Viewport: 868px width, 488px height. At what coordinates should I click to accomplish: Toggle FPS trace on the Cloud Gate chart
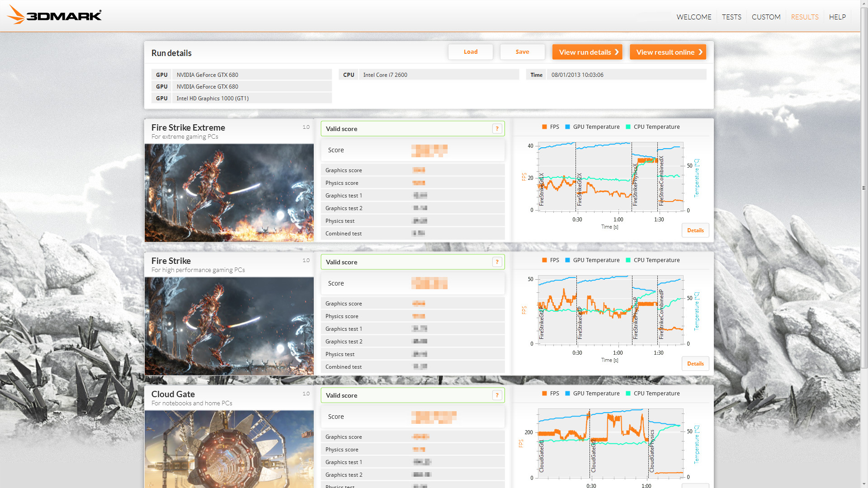point(544,393)
